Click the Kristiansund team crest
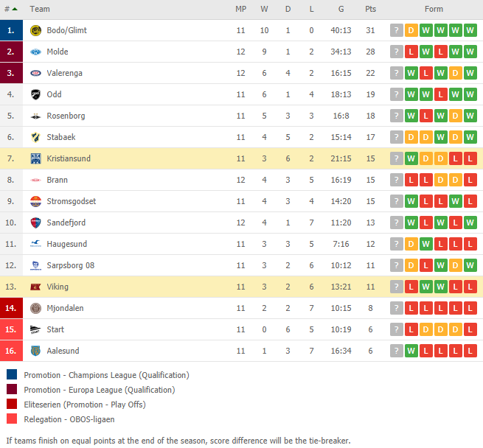Screen dimensions: 483x448 tap(35, 158)
